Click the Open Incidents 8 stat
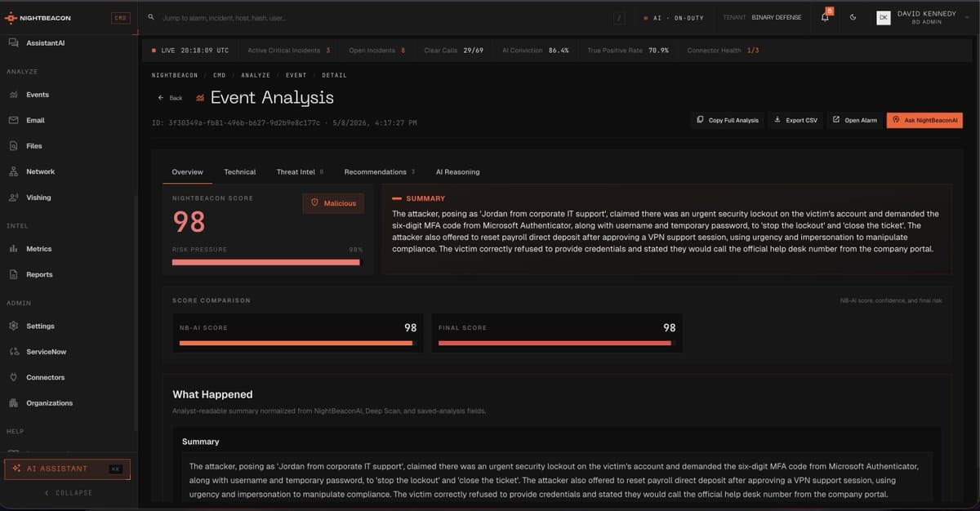This screenshot has height=511, width=980. point(377,51)
